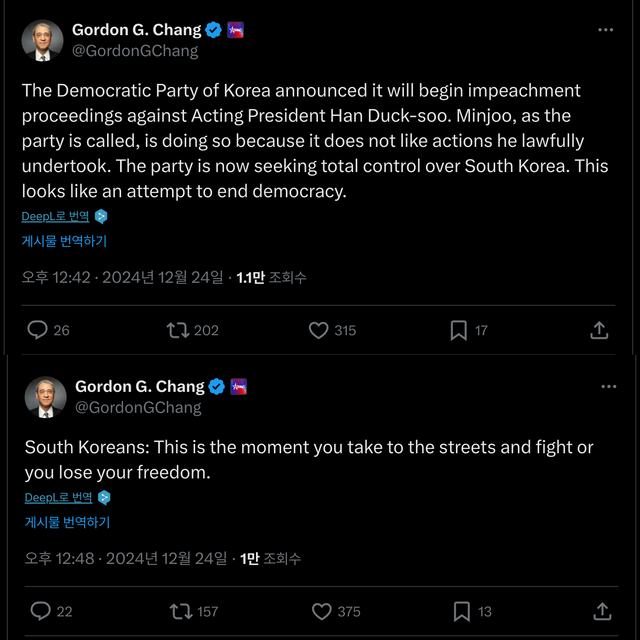
Task: Click DeepL translate link under first tweet
Action: click(56, 216)
